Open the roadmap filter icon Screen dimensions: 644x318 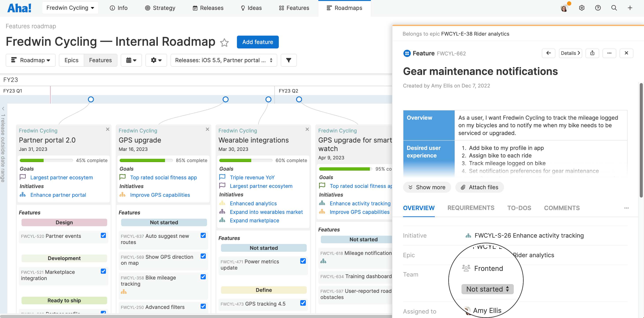(x=288, y=60)
